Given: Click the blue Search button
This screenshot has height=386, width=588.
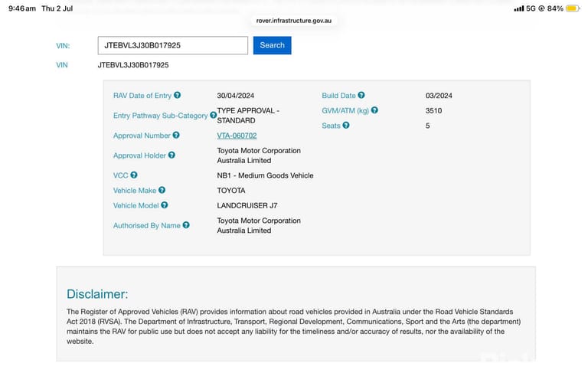Looking at the screenshot, I should coord(272,45).
